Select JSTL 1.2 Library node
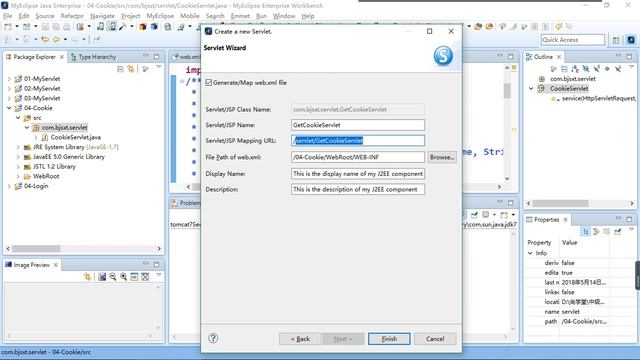The width and height of the screenshot is (640, 360). point(54,167)
